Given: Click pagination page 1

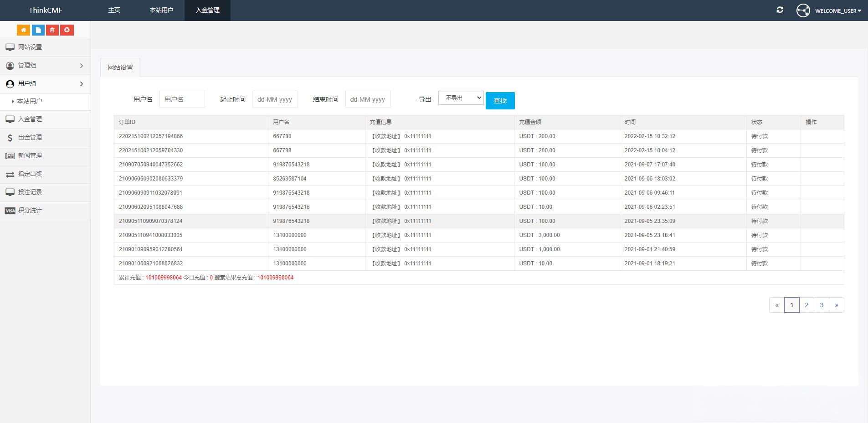Looking at the screenshot, I should 791,305.
